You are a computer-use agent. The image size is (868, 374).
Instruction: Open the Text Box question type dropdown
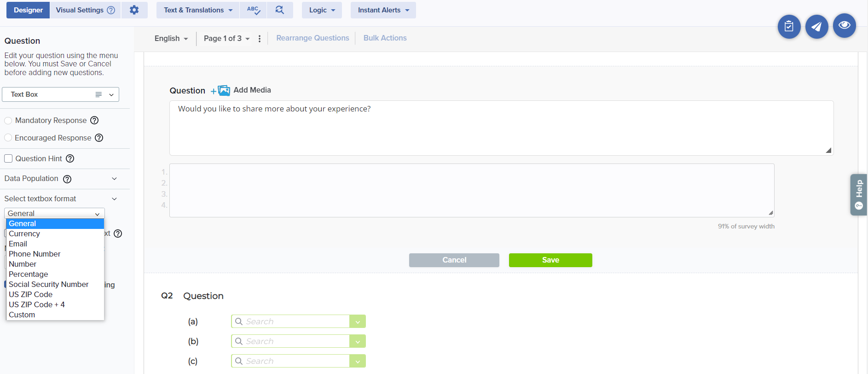[61, 94]
